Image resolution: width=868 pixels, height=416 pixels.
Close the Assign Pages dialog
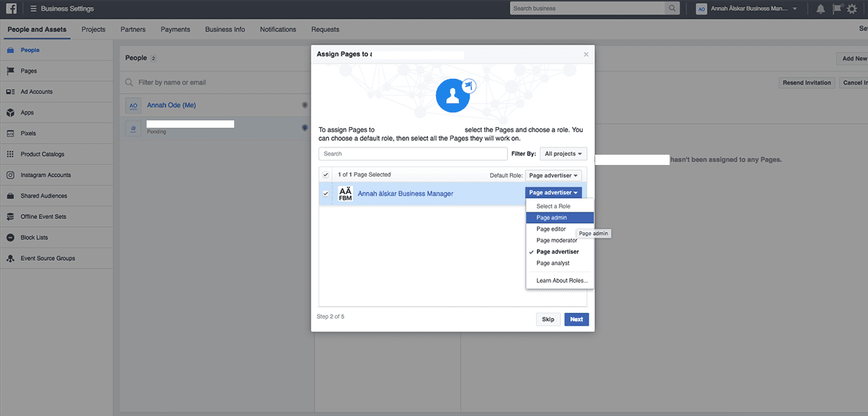click(586, 54)
